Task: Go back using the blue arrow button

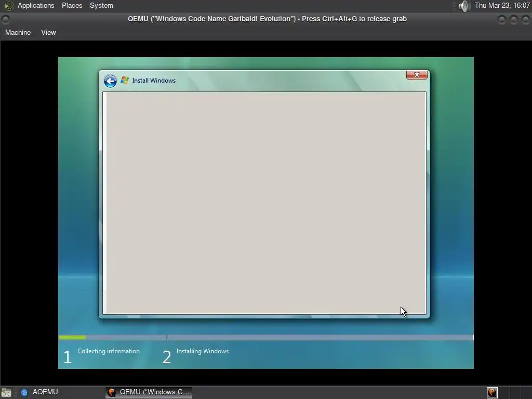Action: click(x=110, y=81)
